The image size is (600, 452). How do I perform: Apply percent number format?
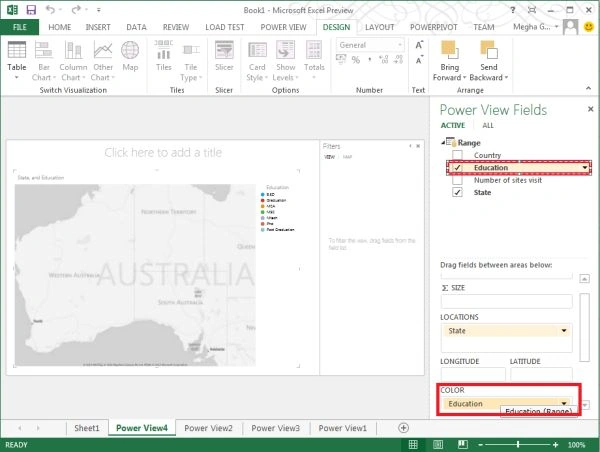coord(356,60)
